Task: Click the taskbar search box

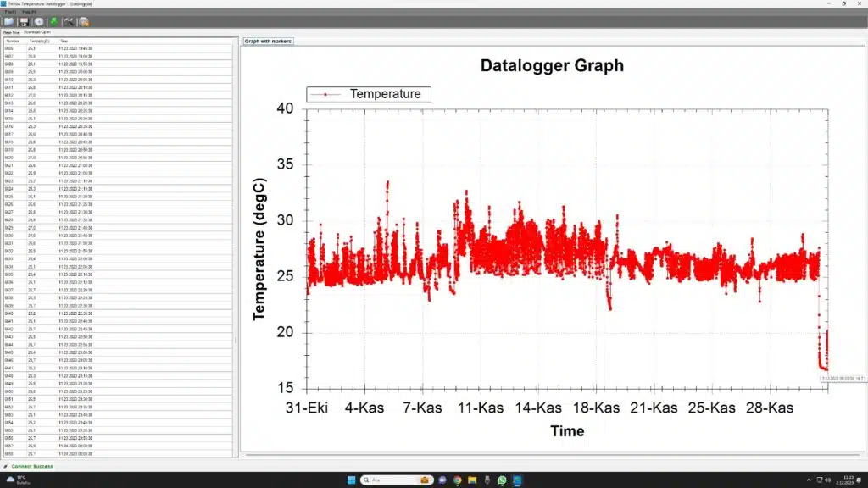Action: coord(396,480)
